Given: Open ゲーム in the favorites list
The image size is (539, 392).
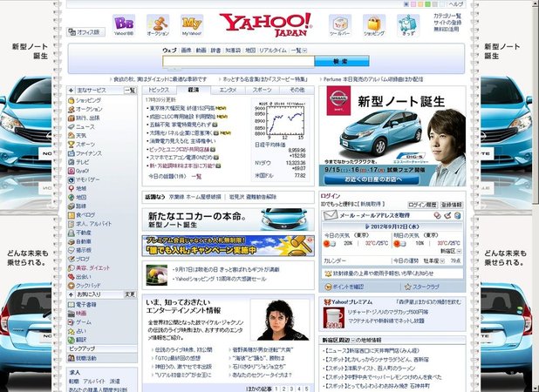Looking at the screenshot, I should pos(79,322).
